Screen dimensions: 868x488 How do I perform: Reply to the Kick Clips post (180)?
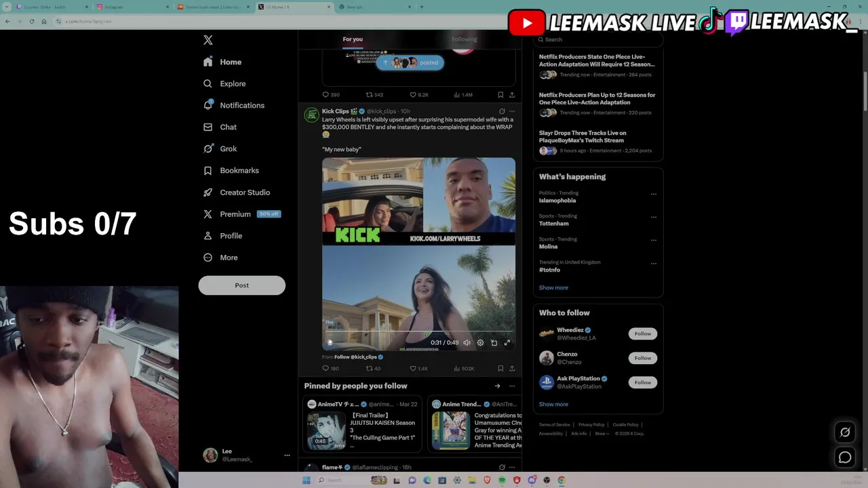tap(330, 369)
